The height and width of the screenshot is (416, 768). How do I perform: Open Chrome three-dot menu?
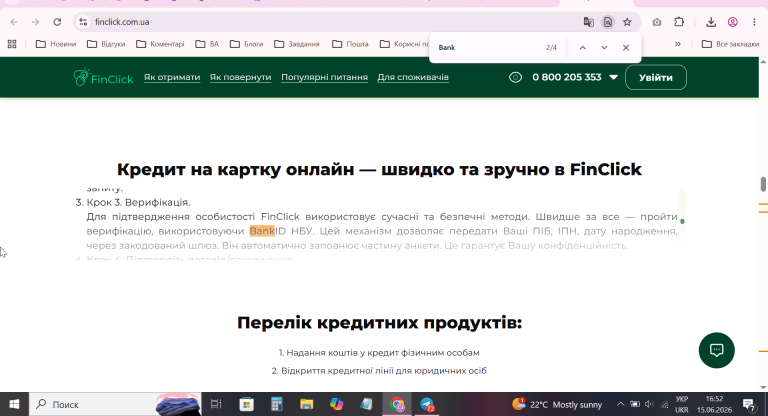[754, 22]
